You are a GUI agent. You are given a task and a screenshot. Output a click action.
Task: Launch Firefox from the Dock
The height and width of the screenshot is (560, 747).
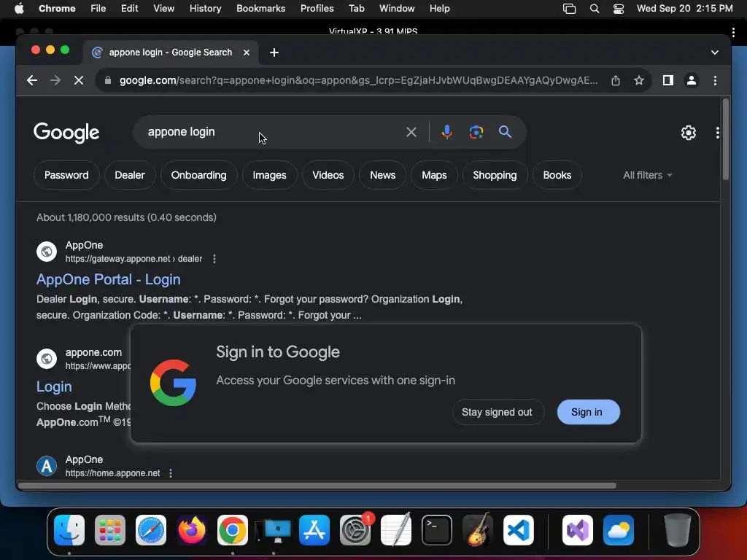pyautogui.click(x=192, y=530)
